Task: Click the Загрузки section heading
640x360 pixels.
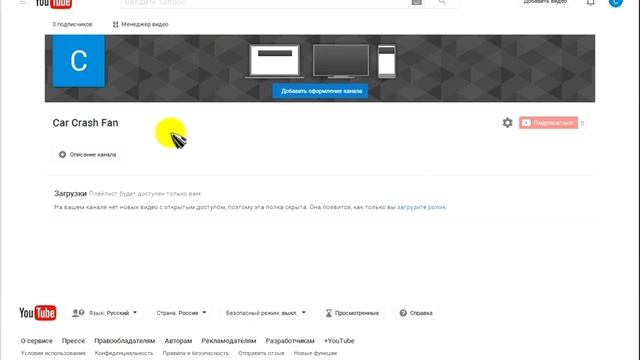Action: tap(71, 193)
